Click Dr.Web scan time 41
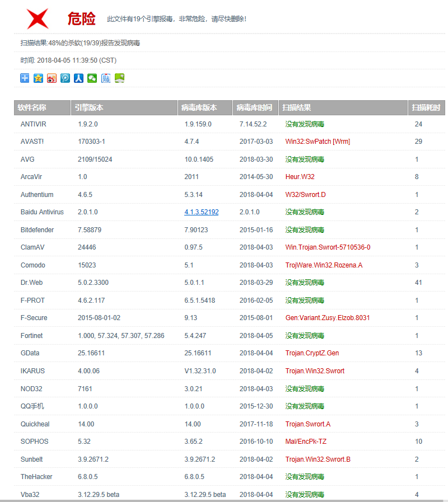Screen dimensions: 448x502 coord(418,283)
